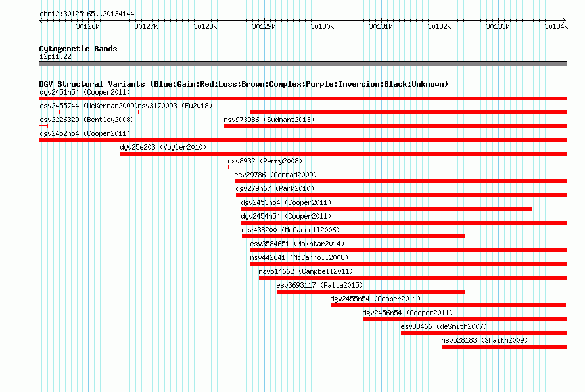Open dgv2455n54 (Cooper2011) variant label
This screenshot has height=392, width=585.
(375, 299)
